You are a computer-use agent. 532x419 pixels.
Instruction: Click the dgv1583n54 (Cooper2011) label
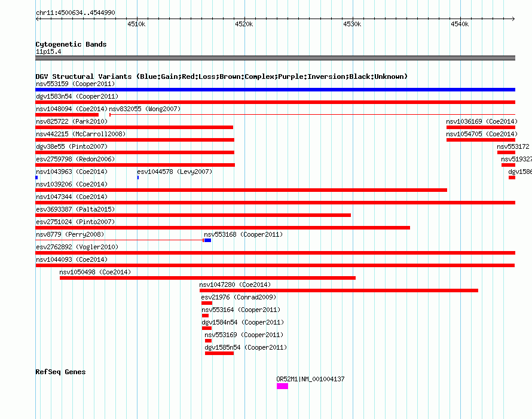tap(77, 96)
